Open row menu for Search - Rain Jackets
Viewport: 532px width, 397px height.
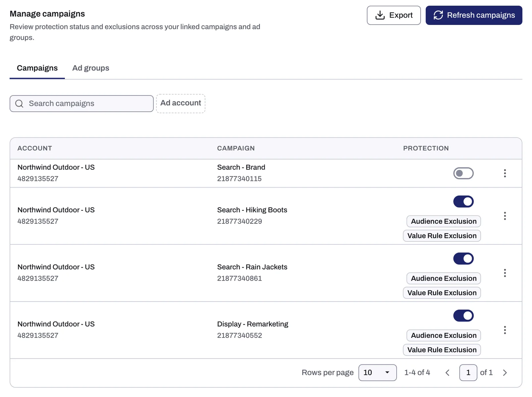tap(505, 273)
